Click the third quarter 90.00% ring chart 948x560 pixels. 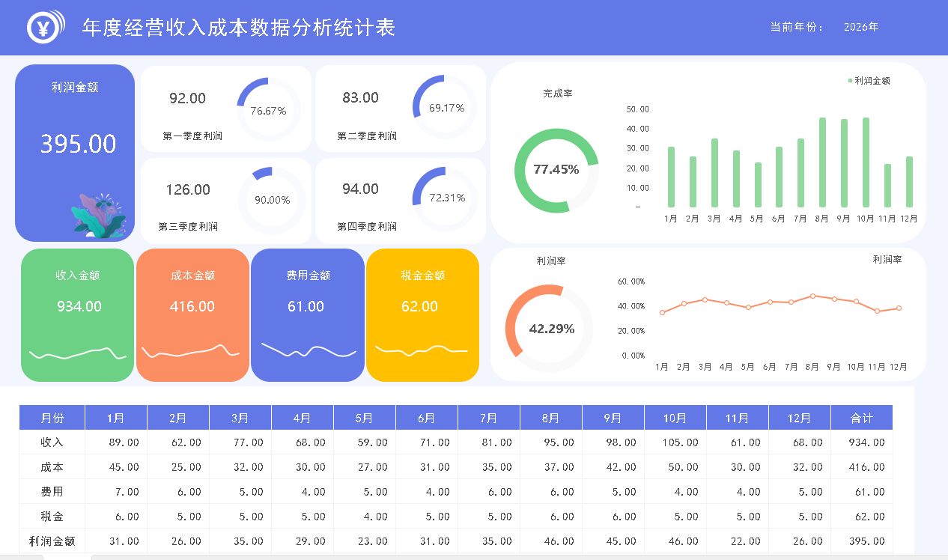pyautogui.click(x=270, y=199)
